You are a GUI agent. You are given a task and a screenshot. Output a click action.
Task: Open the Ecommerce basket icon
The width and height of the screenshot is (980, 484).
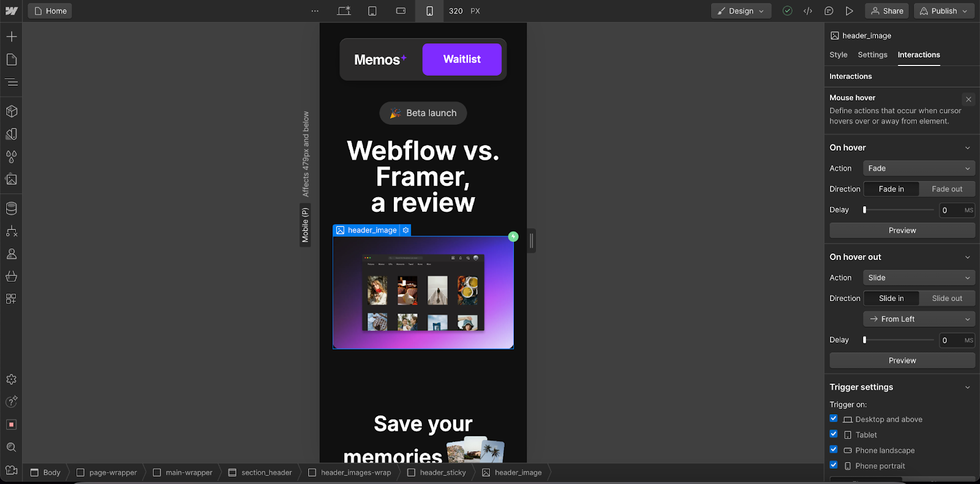point(12,276)
